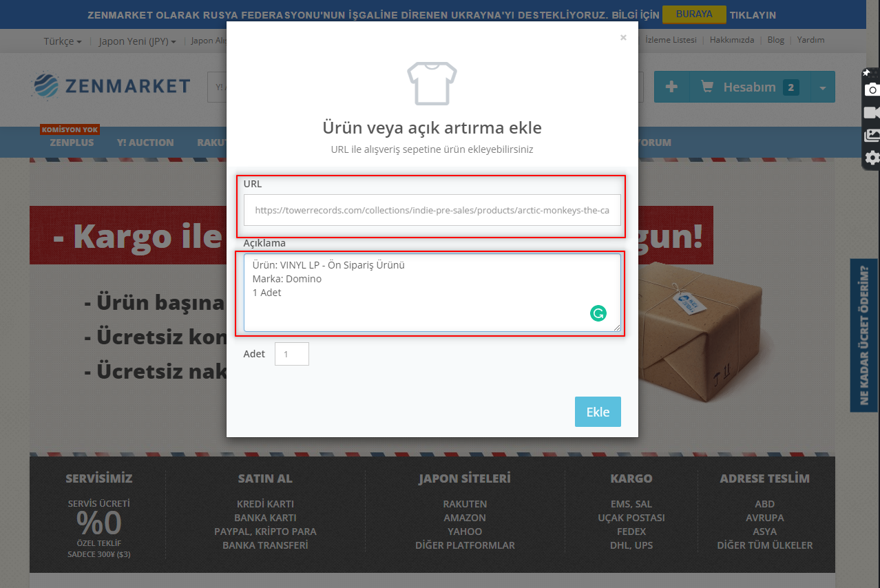The image size is (880, 588).
Task: Click the %0 service fee text
Action: (x=98, y=523)
